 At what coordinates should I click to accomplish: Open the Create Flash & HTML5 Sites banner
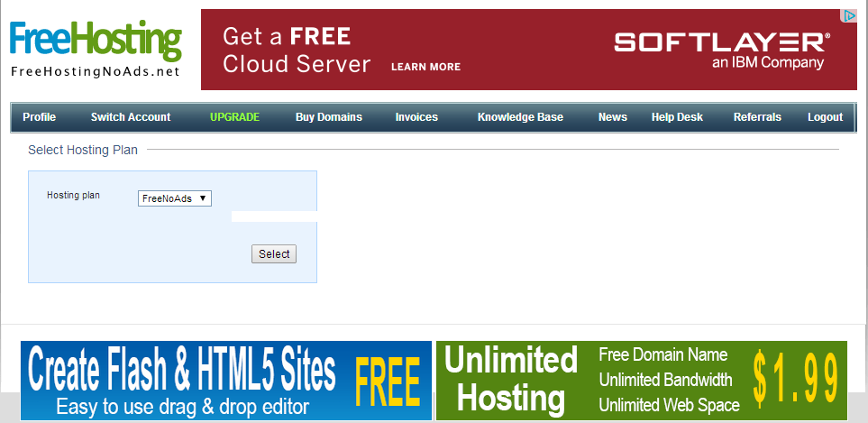click(x=226, y=381)
